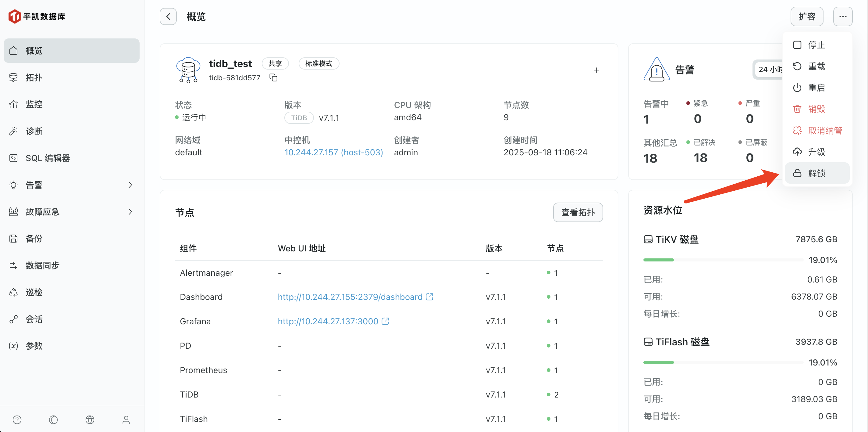This screenshot has width=868, height=432.
Task: Open the three-dots more actions button
Action: [x=842, y=16]
